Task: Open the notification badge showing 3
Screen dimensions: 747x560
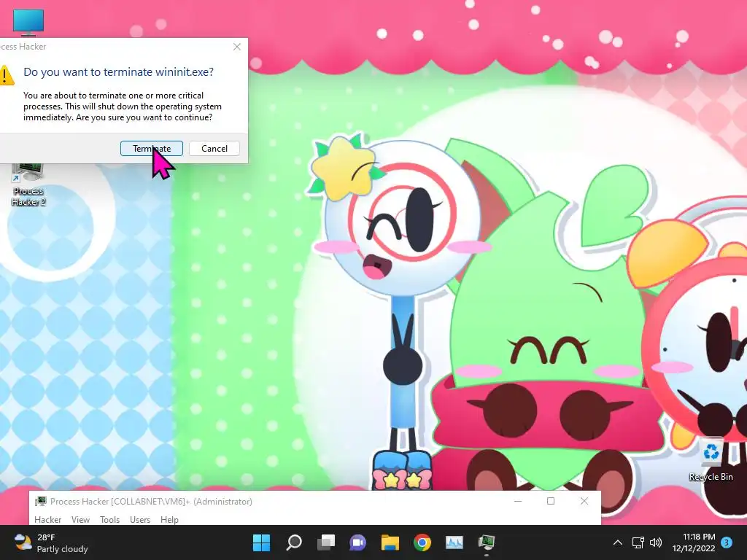Action: click(727, 542)
